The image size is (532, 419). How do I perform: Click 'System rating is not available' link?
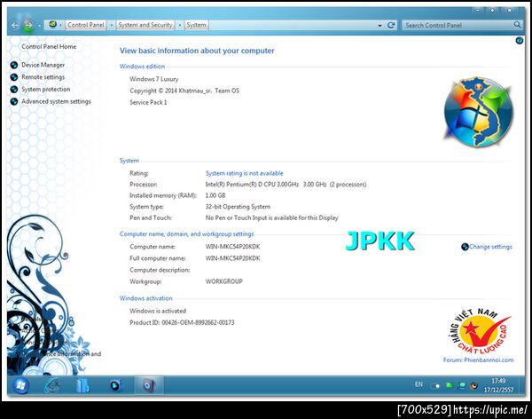coord(244,173)
